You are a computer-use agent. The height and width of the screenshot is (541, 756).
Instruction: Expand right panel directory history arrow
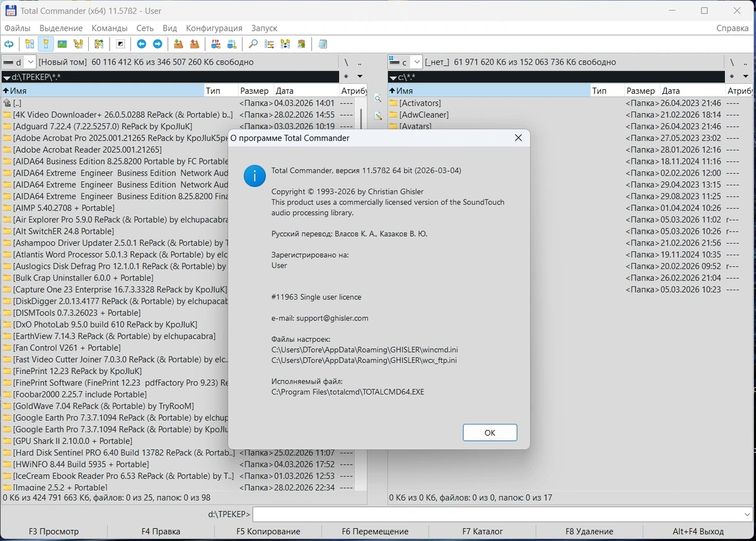coord(746,77)
